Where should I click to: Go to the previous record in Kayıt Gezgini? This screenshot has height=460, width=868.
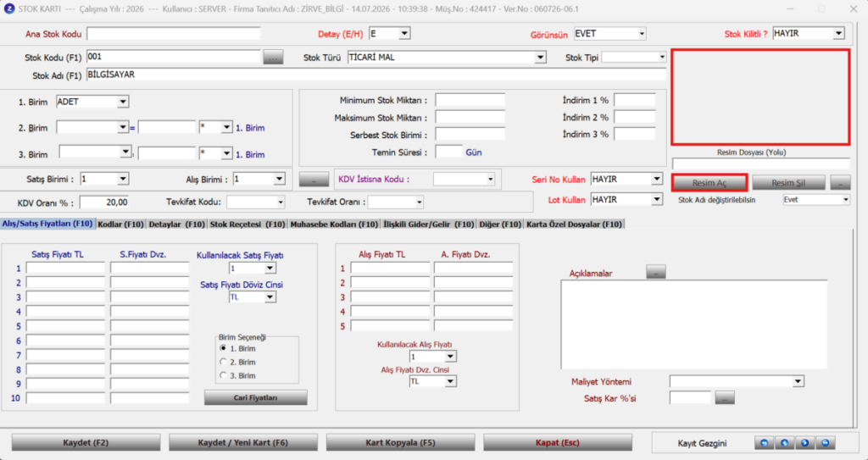tap(784, 443)
